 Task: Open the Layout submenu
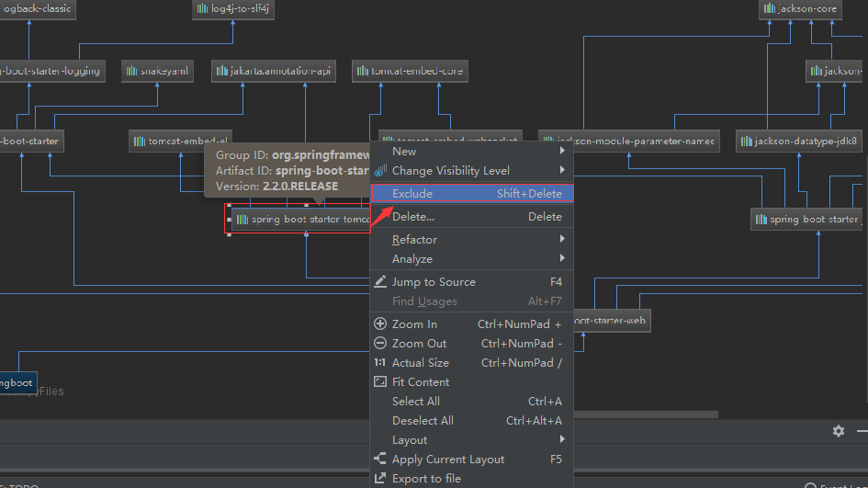click(471, 440)
